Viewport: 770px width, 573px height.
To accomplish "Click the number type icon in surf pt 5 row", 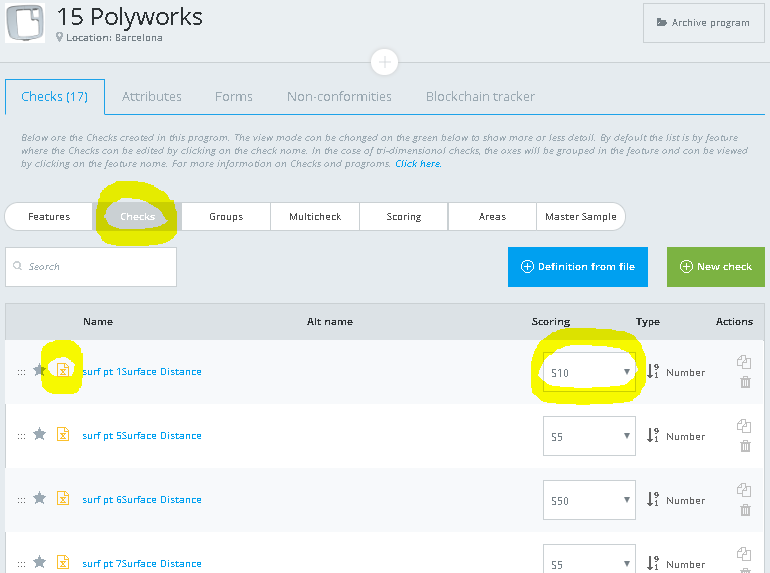I will (653, 435).
